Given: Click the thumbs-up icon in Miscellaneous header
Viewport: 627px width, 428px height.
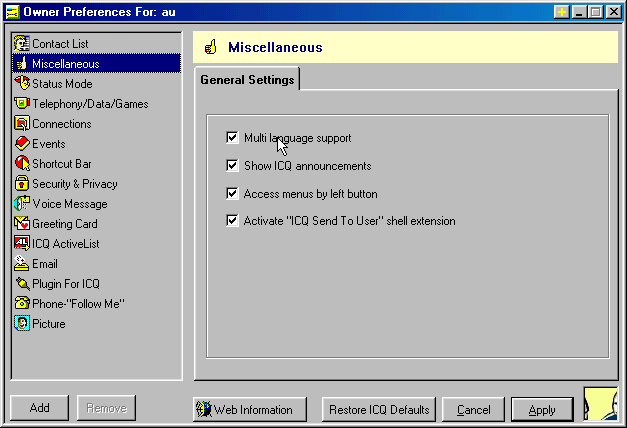Looking at the screenshot, I should pos(210,47).
